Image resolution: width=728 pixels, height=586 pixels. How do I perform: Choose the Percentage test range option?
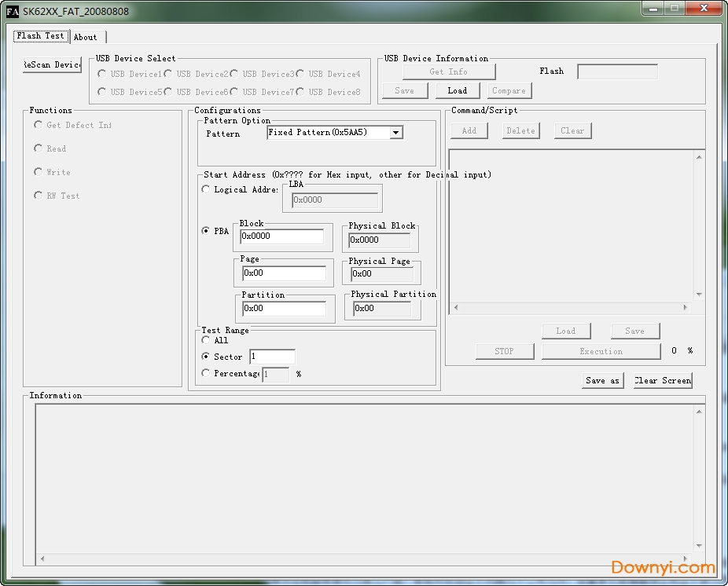206,373
